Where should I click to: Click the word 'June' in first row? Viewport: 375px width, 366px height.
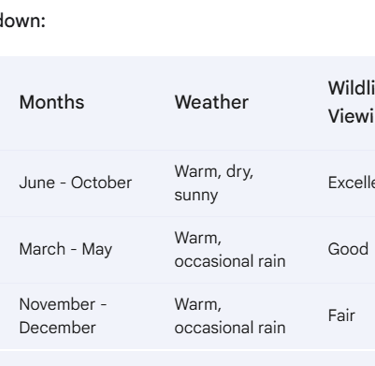37,183
